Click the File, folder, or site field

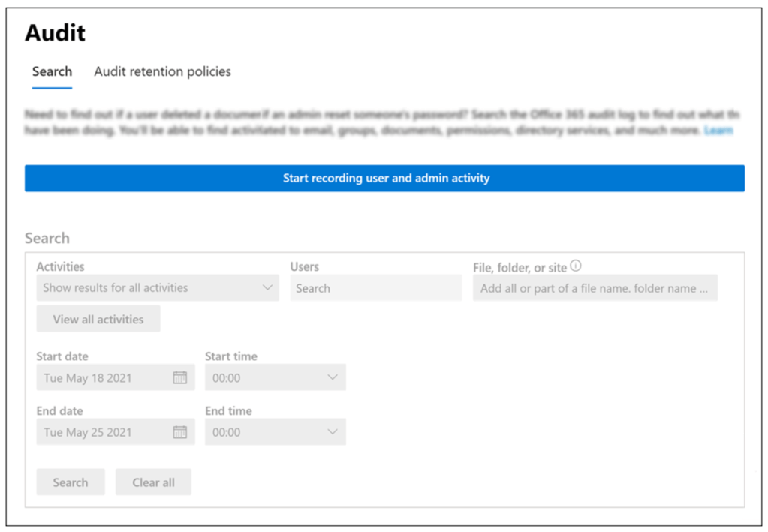(595, 288)
